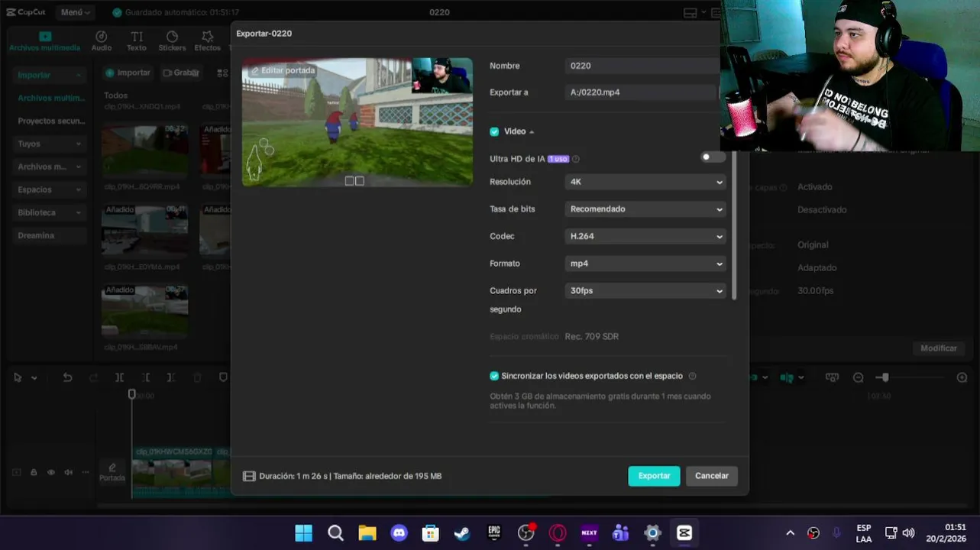This screenshot has height=550, width=980.
Task: Click the green plus Importar button
Action: click(128, 73)
